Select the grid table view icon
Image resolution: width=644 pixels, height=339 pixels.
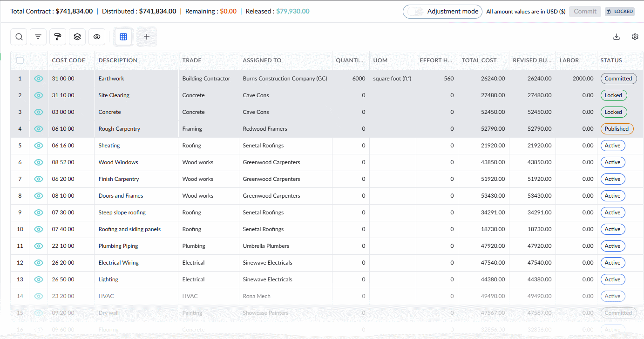click(123, 37)
